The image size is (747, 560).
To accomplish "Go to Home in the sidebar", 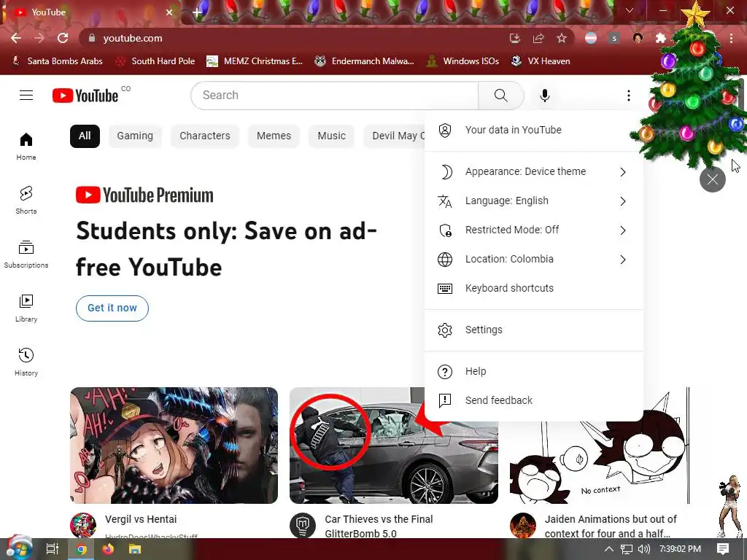I will point(26,146).
